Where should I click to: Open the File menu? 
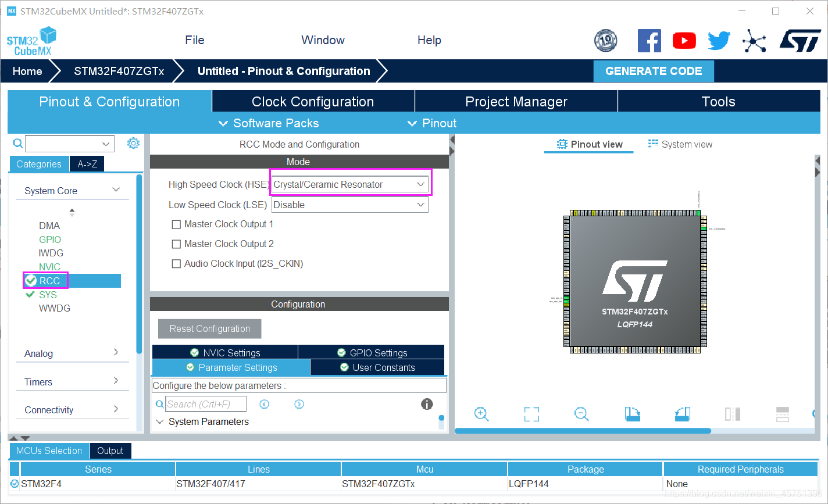pos(195,40)
